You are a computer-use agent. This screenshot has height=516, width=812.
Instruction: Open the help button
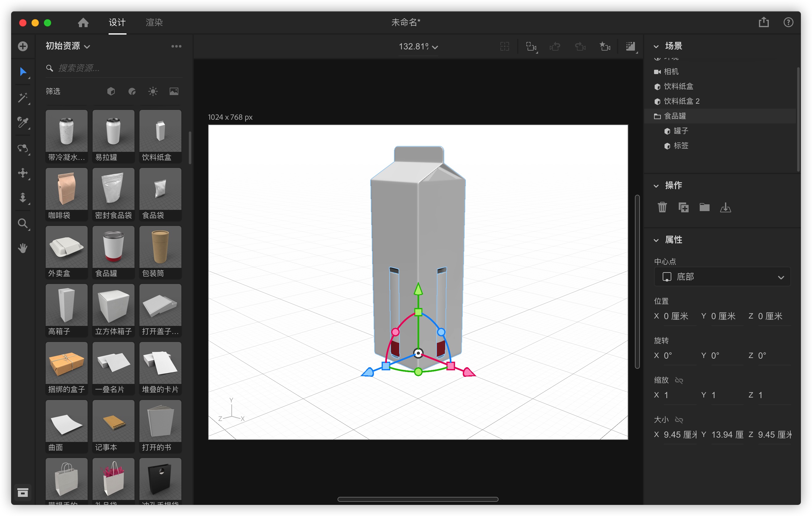click(788, 22)
